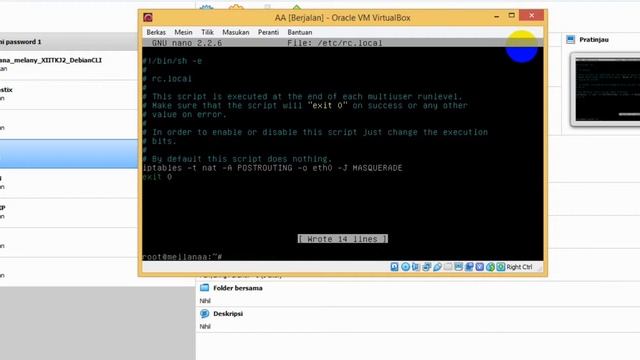Click the Deskripsi section heading

[228, 313]
